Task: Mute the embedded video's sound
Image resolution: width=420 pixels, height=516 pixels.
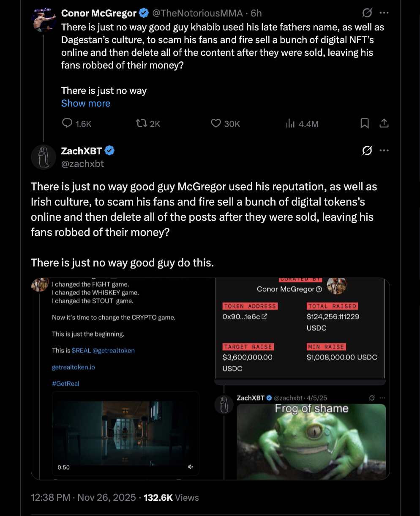Action: 190,467
